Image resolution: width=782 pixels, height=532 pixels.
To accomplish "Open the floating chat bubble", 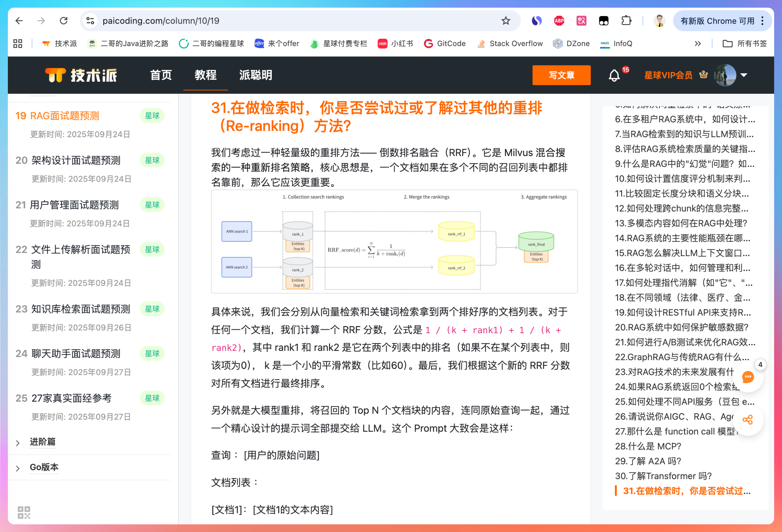I will coord(747,377).
